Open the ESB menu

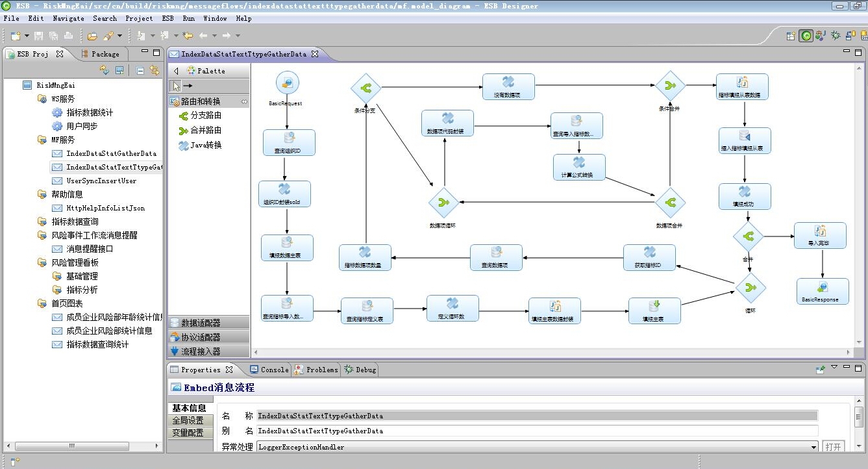click(167, 18)
